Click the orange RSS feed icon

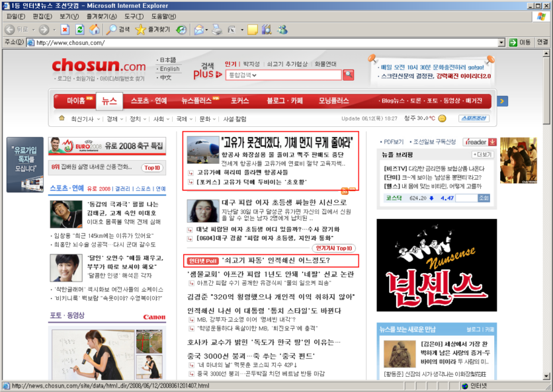(345, 192)
